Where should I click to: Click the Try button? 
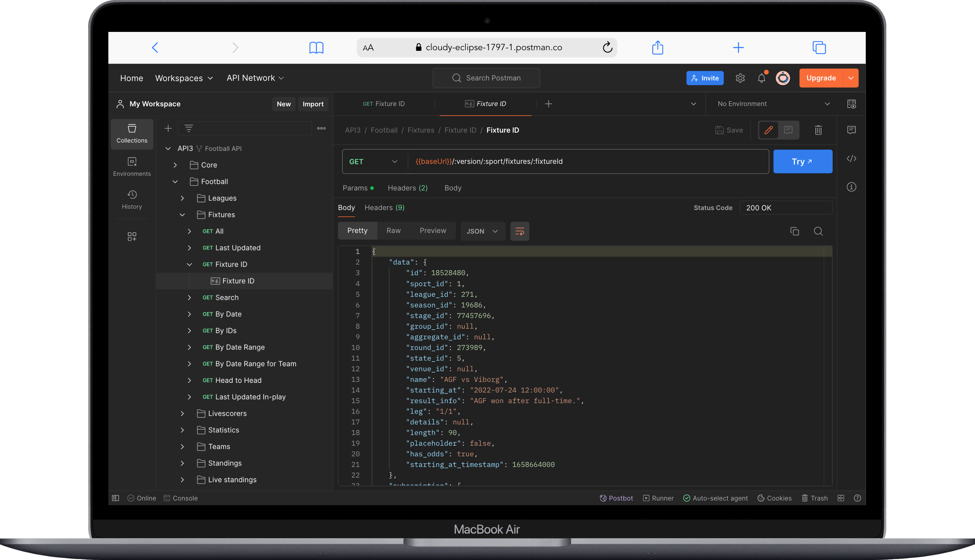(x=803, y=162)
